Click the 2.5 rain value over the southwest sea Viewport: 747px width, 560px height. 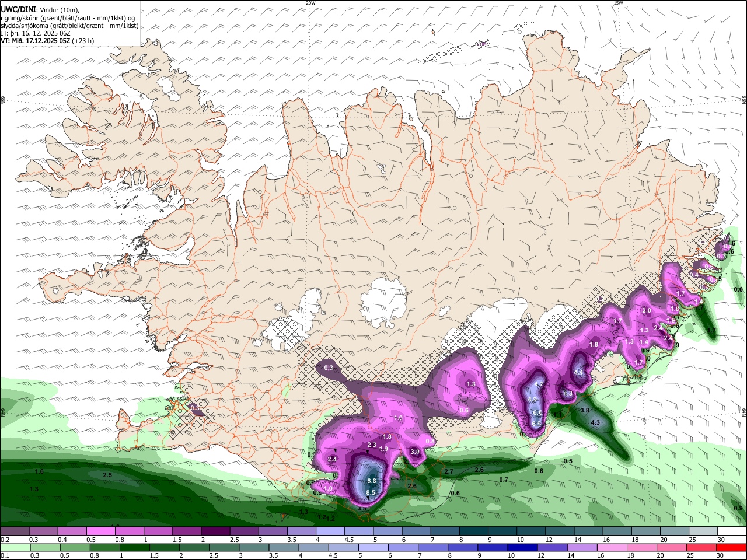pyautogui.click(x=107, y=475)
